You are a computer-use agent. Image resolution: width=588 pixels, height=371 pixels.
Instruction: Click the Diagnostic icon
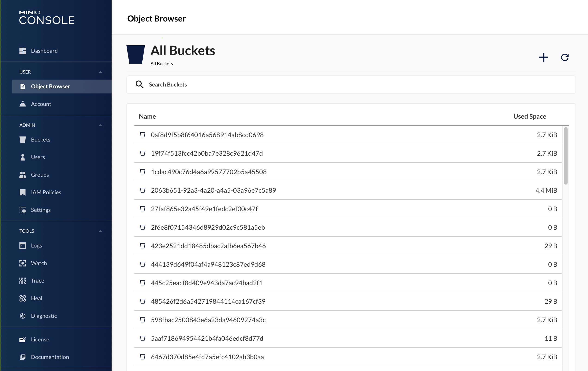coord(23,316)
